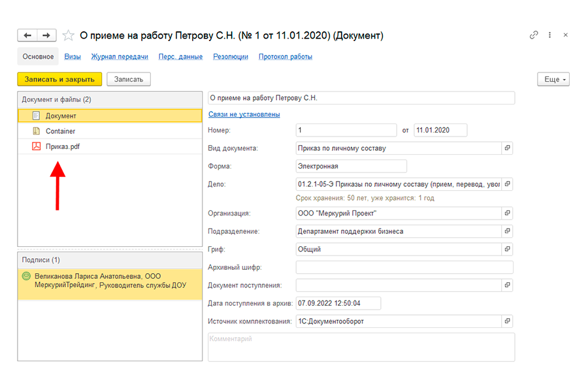Open Документ поступления with open icon
The image size is (588, 392).
508,285
